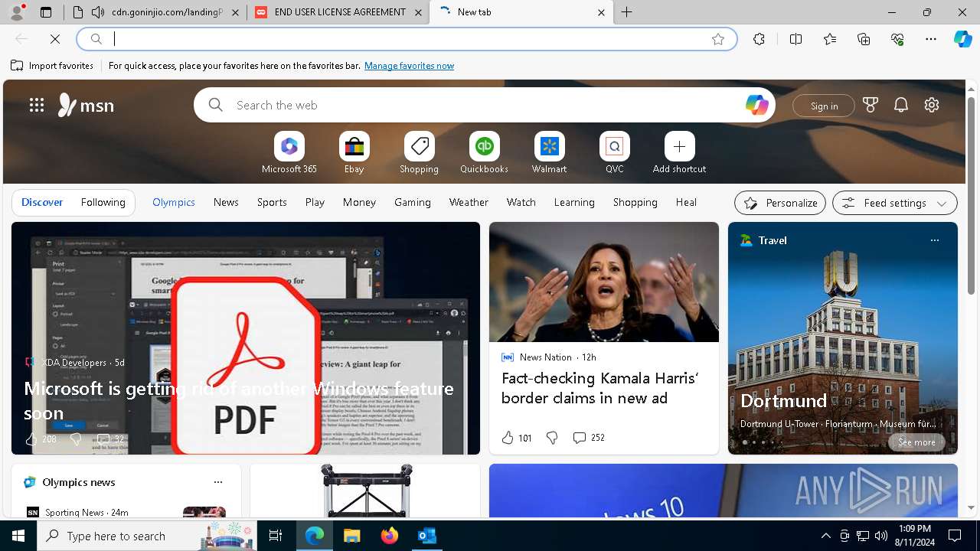
Task: Switch to the Discover tab
Action: [x=42, y=202]
